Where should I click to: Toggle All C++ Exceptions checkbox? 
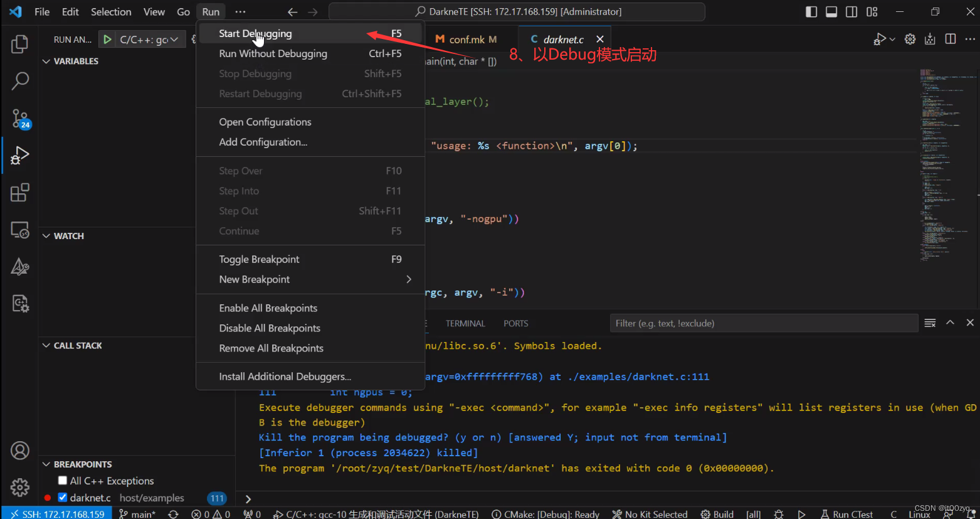[x=63, y=480]
